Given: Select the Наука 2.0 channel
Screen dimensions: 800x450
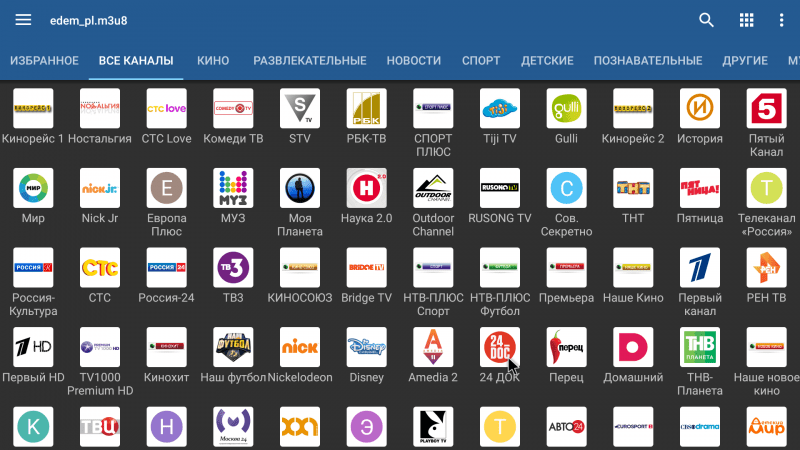Looking at the screenshot, I should pos(366,188).
